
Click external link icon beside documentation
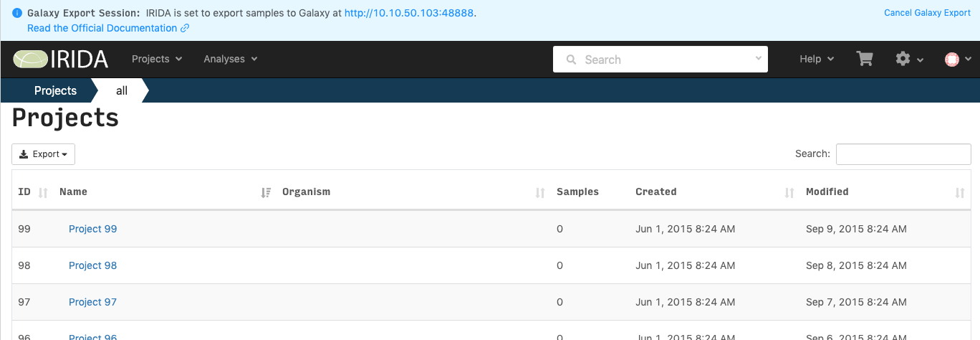click(x=185, y=28)
